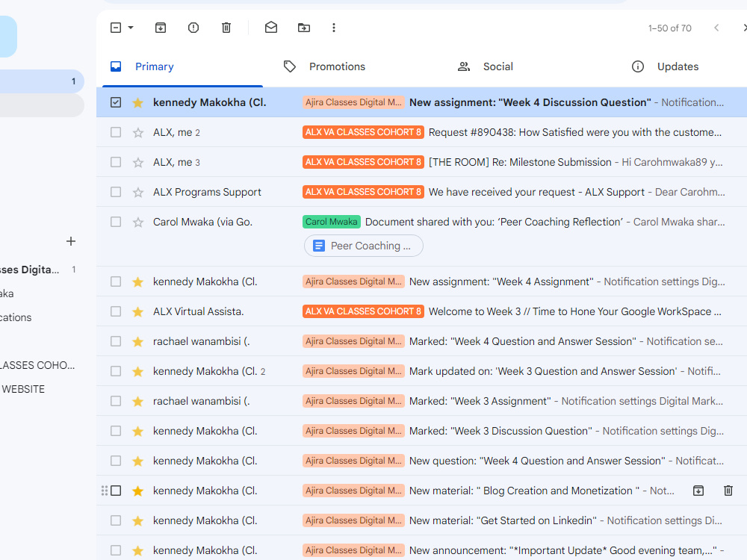
Task: Star the ALX Programs Support email
Action: point(137,192)
